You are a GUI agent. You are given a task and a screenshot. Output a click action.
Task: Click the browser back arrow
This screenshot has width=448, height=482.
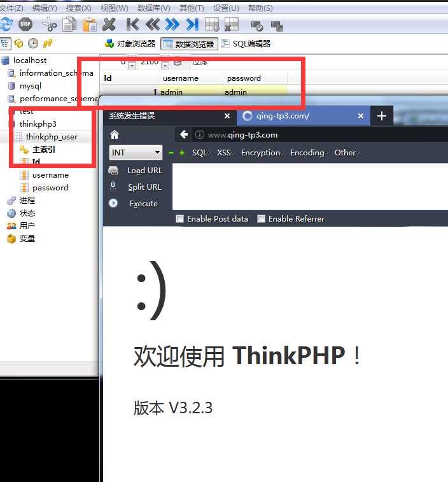pyautogui.click(x=184, y=134)
